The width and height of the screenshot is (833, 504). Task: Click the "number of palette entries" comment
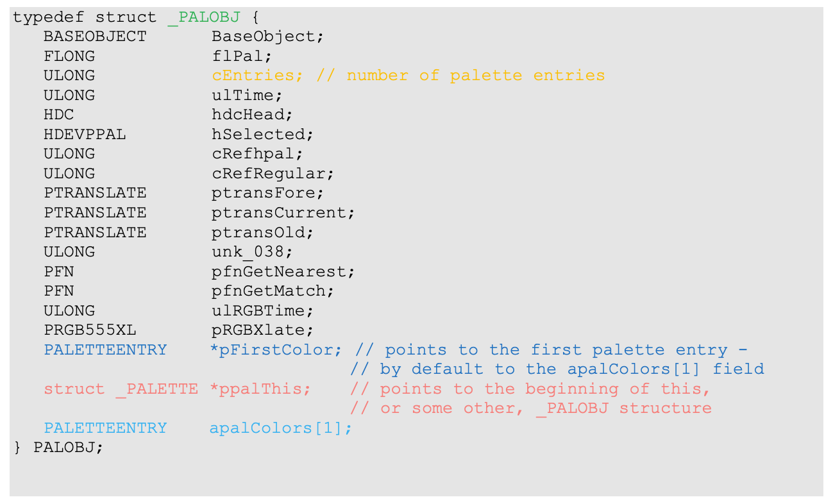pyautogui.click(x=475, y=76)
